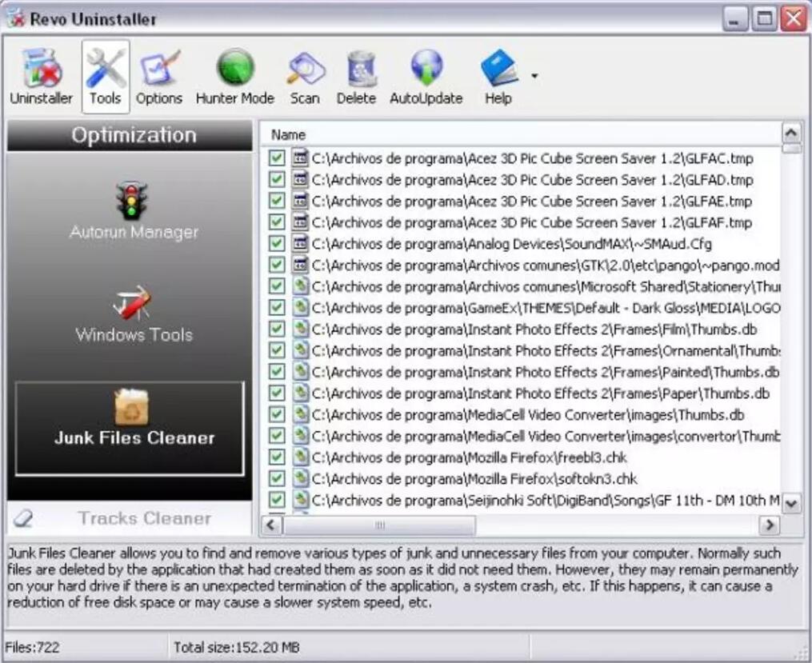Select the GLFAD.tmp file path
The image size is (812, 663).
(532, 180)
